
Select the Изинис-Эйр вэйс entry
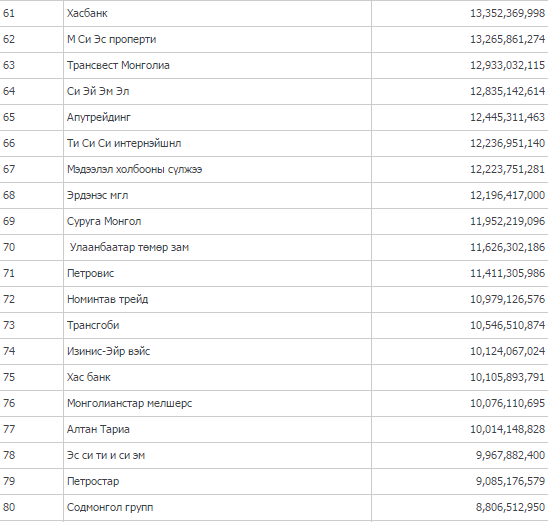click(x=108, y=351)
